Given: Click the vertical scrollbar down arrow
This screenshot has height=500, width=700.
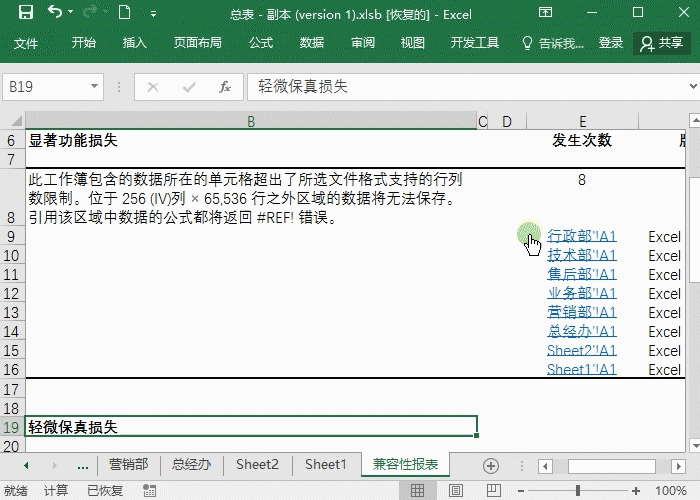Looking at the screenshot, I should pyautogui.click(x=695, y=446).
